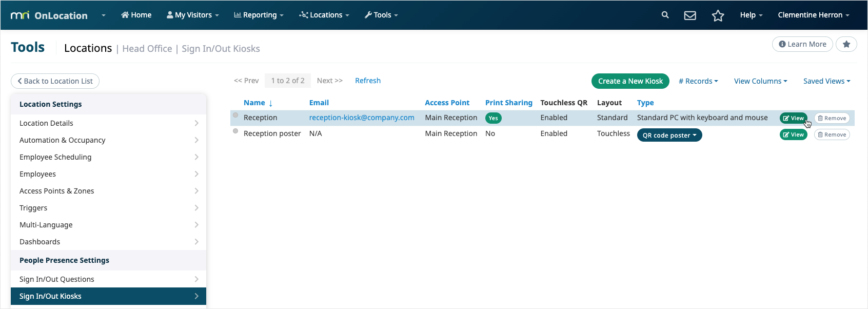The height and width of the screenshot is (309, 868).
Task: Click View for the Reception kiosk
Action: pyautogui.click(x=794, y=118)
